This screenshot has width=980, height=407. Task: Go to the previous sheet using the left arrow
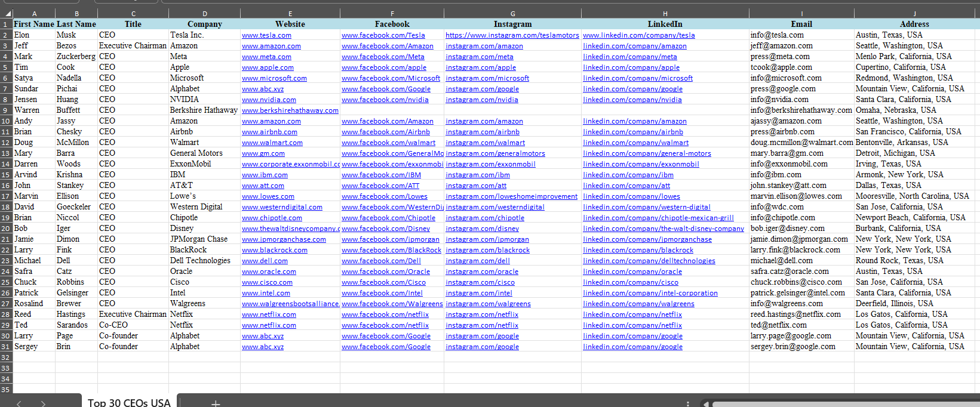(x=19, y=404)
